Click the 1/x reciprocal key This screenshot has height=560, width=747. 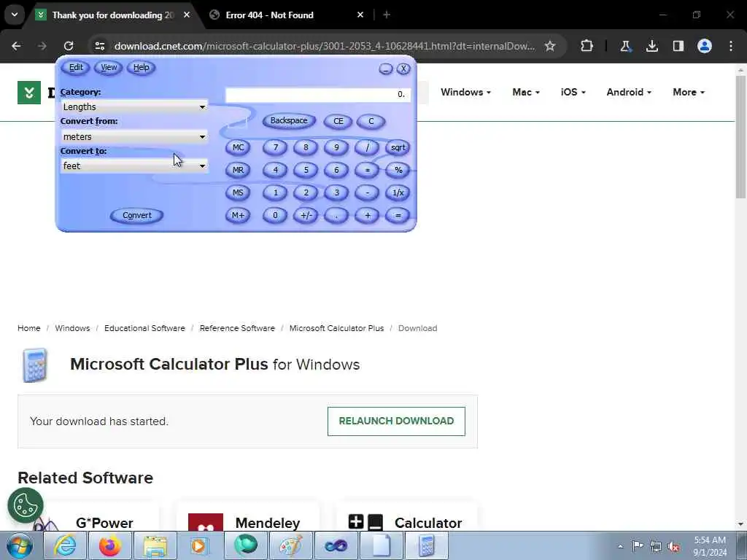[x=398, y=192]
